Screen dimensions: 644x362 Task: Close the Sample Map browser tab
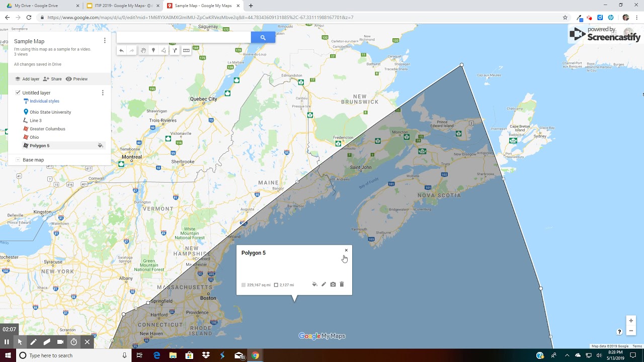238,6
